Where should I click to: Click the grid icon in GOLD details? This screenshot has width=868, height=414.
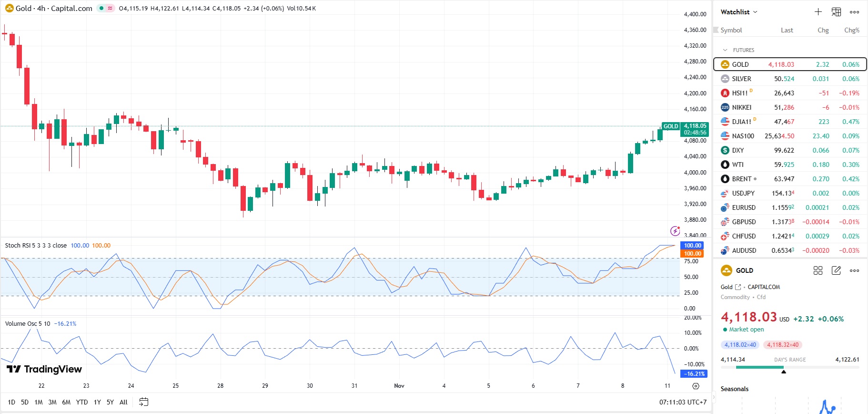coord(818,270)
